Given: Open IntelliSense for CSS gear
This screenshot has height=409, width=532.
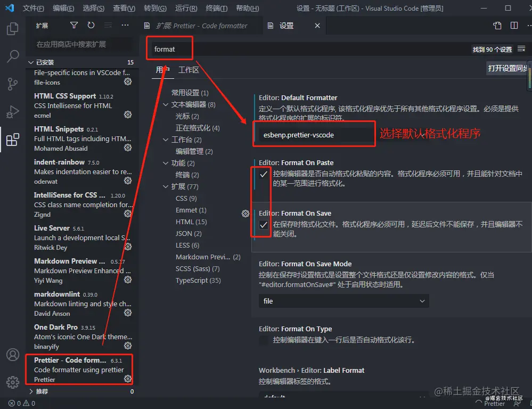Looking at the screenshot, I should click(128, 214).
